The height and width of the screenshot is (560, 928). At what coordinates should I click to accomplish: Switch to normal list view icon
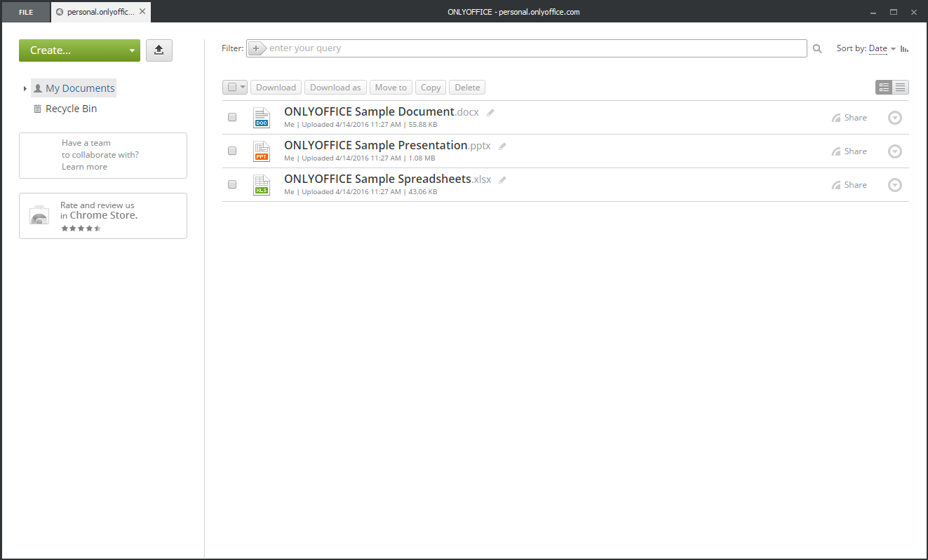coord(884,88)
